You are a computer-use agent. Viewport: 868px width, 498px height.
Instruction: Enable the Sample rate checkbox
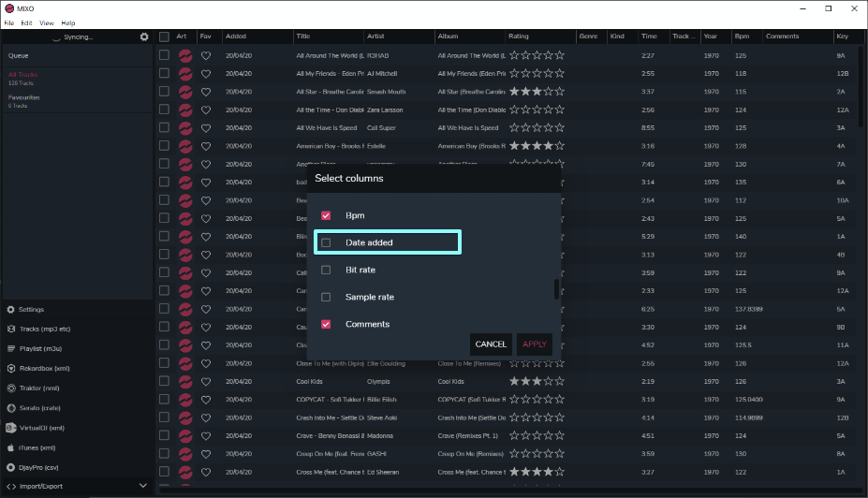[326, 297]
